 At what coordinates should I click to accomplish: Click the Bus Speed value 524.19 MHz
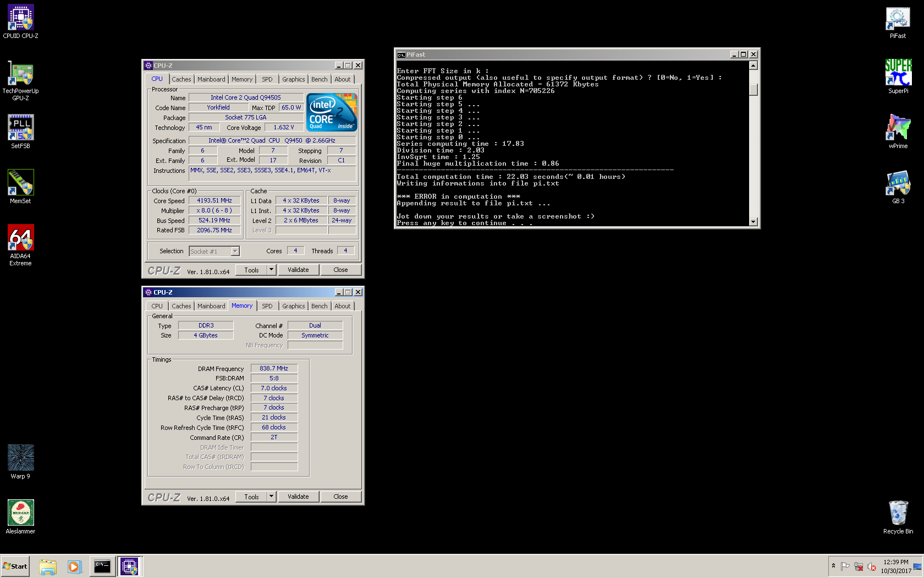215,221
